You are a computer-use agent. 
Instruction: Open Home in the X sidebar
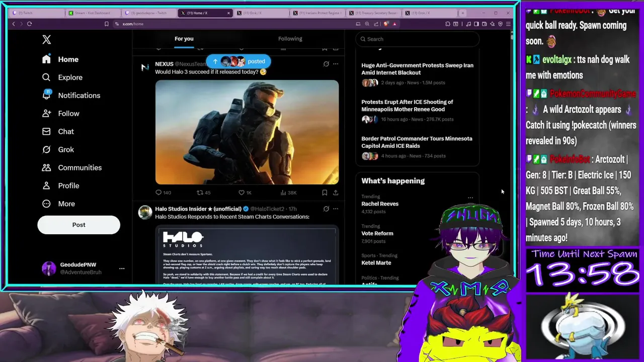(61, 59)
